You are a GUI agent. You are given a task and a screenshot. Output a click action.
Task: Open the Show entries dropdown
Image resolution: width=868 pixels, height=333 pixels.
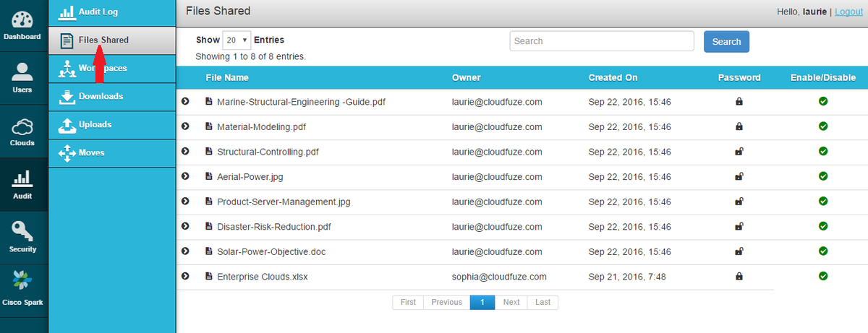[237, 40]
